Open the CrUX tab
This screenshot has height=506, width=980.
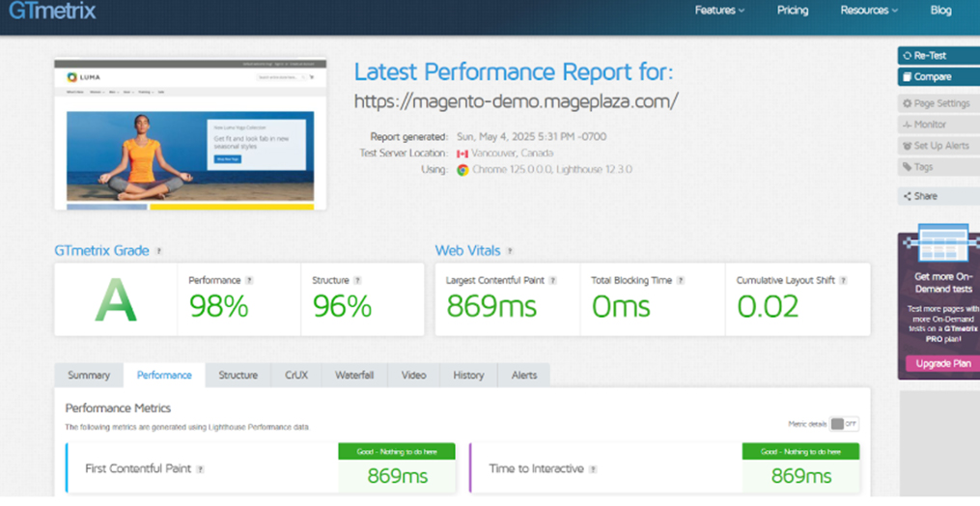296,376
